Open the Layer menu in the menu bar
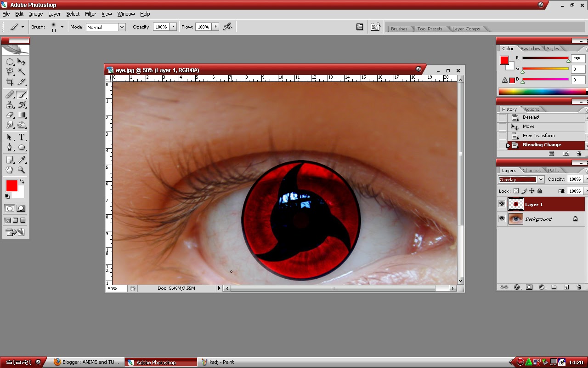Viewport: 588px width, 368px height. [54, 14]
